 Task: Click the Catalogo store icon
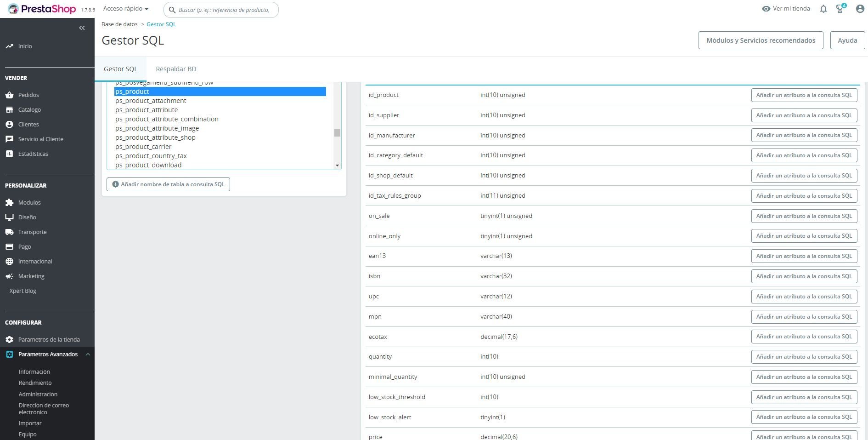click(9, 110)
